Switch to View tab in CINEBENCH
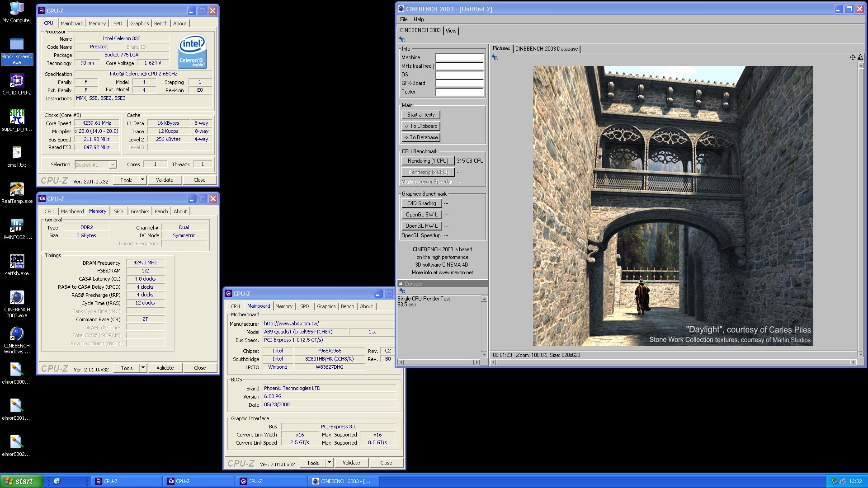868x488 pixels. [451, 31]
